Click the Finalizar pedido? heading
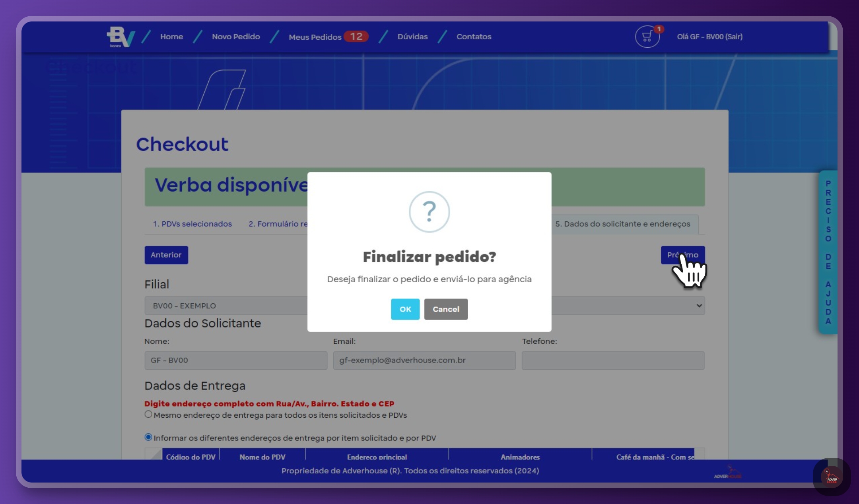The image size is (859, 504). [x=429, y=257]
